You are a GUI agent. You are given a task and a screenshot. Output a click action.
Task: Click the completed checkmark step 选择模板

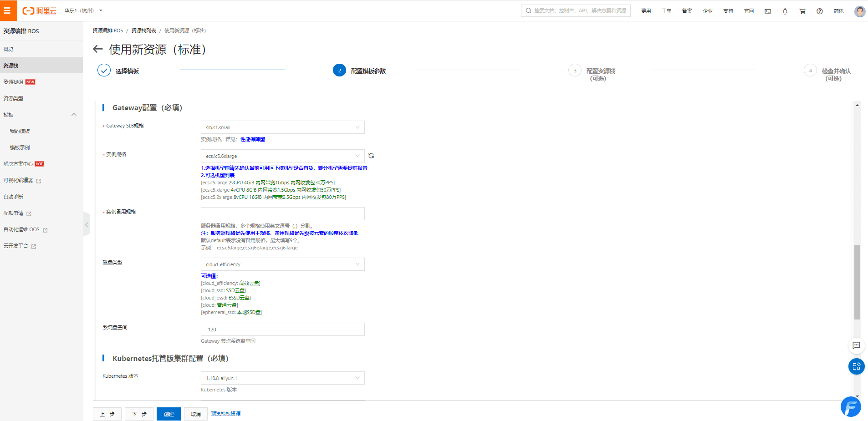click(x=104, y=70)
